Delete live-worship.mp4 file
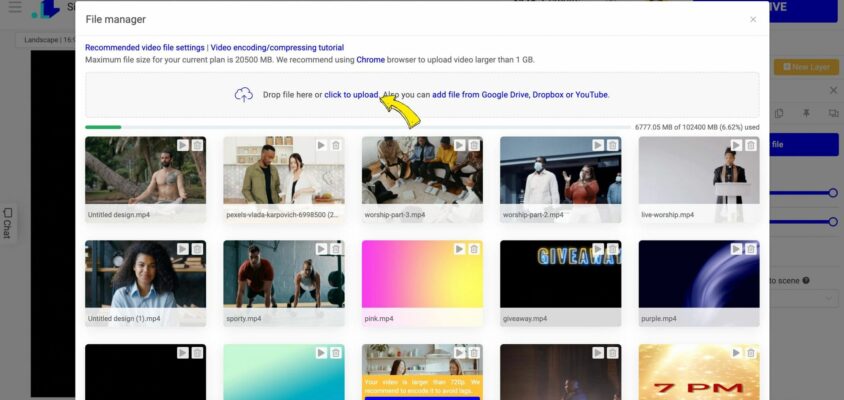 (x=751, y=145)
